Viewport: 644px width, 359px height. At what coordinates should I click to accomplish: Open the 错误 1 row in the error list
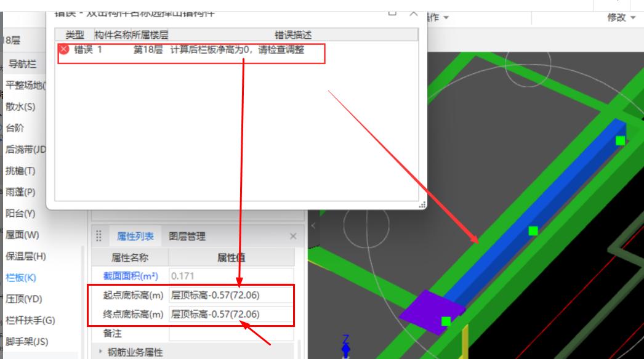tap(236, 50)
